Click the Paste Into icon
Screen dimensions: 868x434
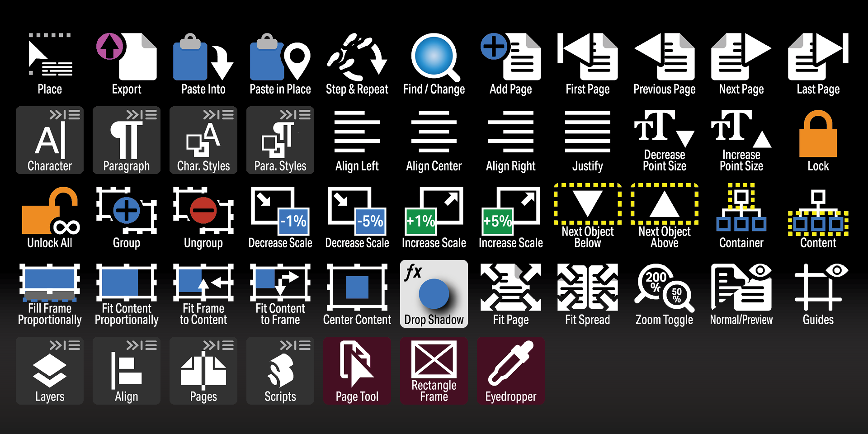click(x=203, y=57)
